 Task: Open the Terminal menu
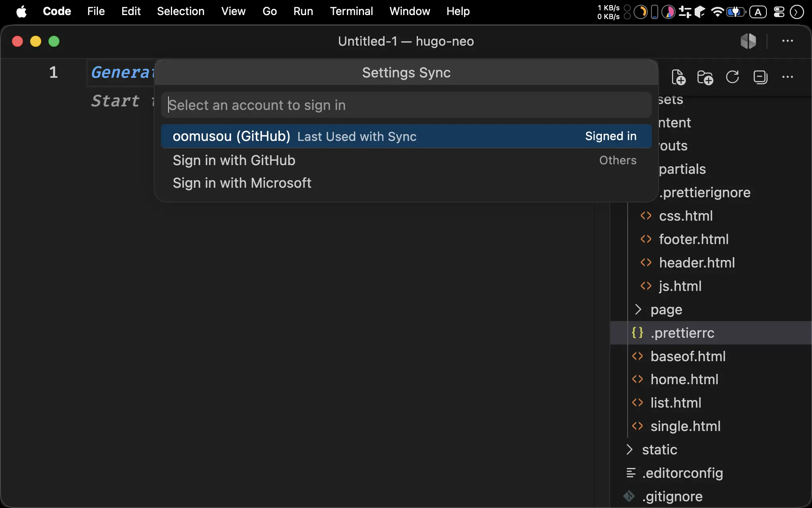tap(351, 12)
